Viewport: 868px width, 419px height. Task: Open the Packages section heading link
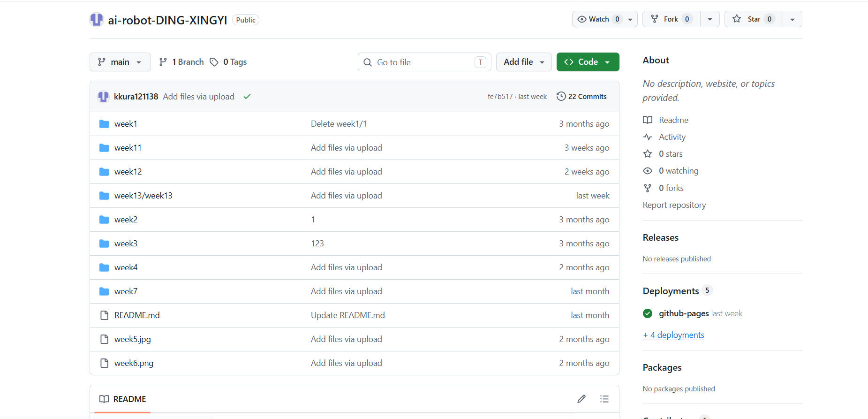(x=662, y=367)
